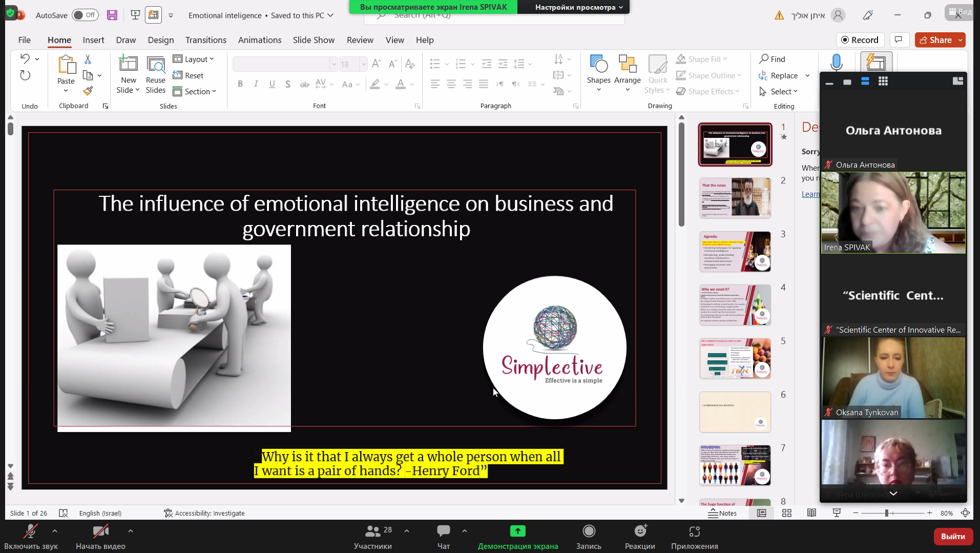Click Zoom Reactions icon

[640, 531]
